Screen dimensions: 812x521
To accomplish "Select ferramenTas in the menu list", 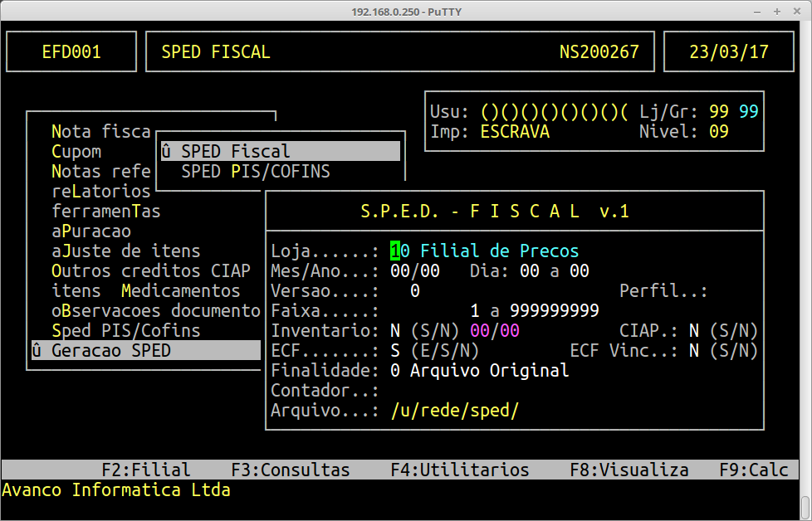I will pyautogui.click(x=106, y=212).
